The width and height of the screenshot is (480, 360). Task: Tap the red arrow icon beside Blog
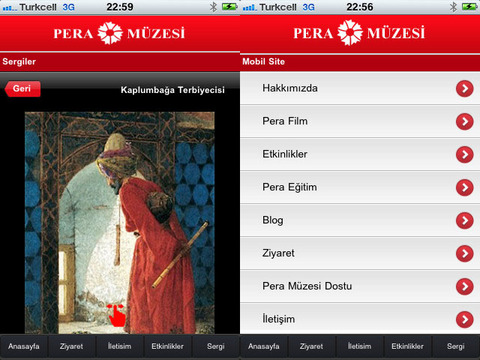pyautogui.click(x=465, y=221)
